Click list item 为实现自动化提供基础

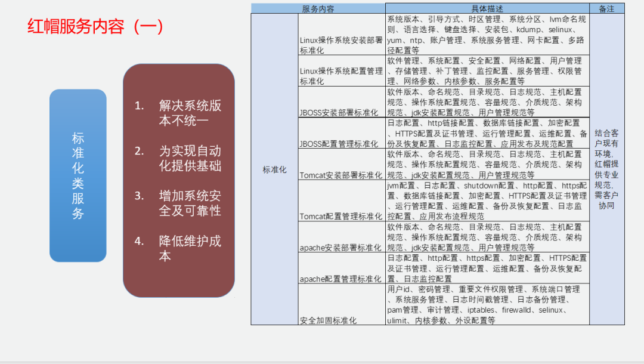click(x=178, y=158)
